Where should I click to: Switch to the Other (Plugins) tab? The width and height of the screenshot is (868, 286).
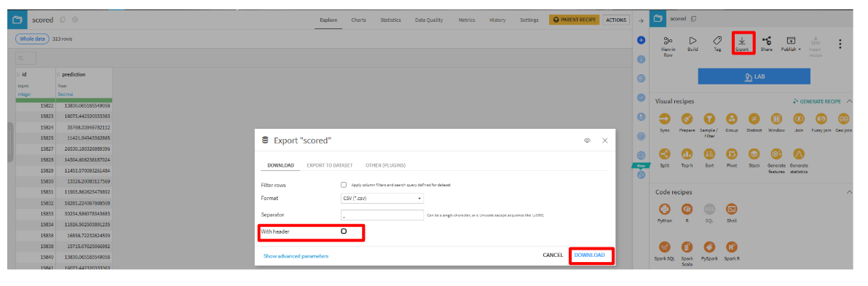click(385, 165)
